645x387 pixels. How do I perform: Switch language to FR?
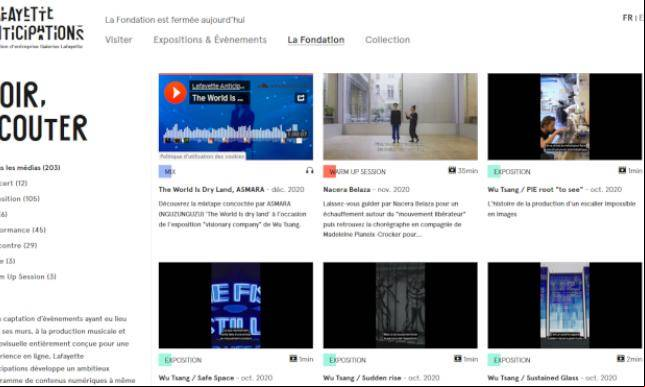click(627, 18)
